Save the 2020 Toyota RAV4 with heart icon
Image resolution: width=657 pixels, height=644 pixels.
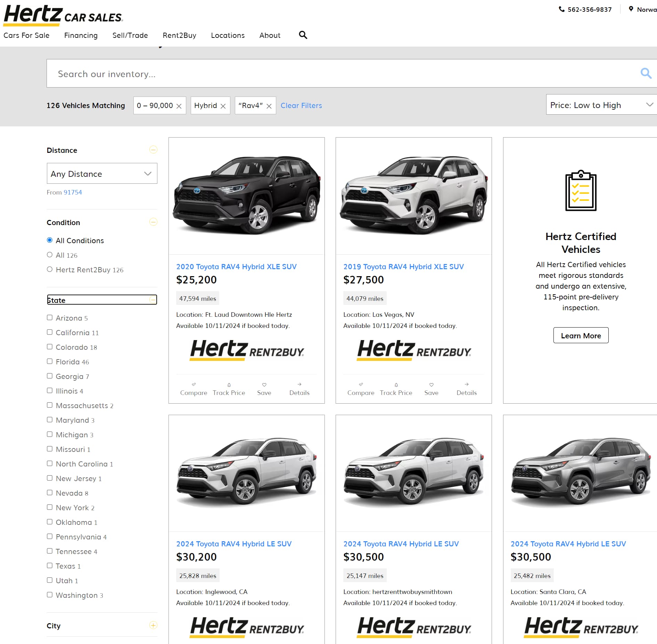[x=264, y=385]
